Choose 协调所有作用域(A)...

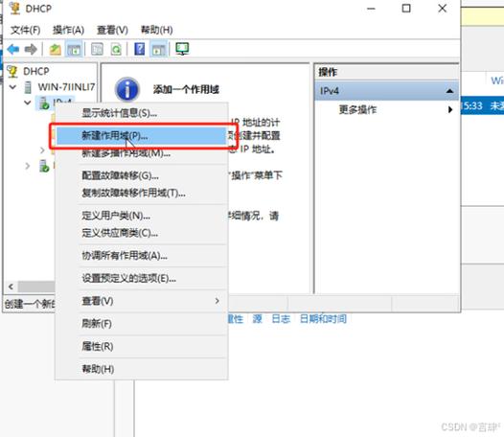click(142, 255)
